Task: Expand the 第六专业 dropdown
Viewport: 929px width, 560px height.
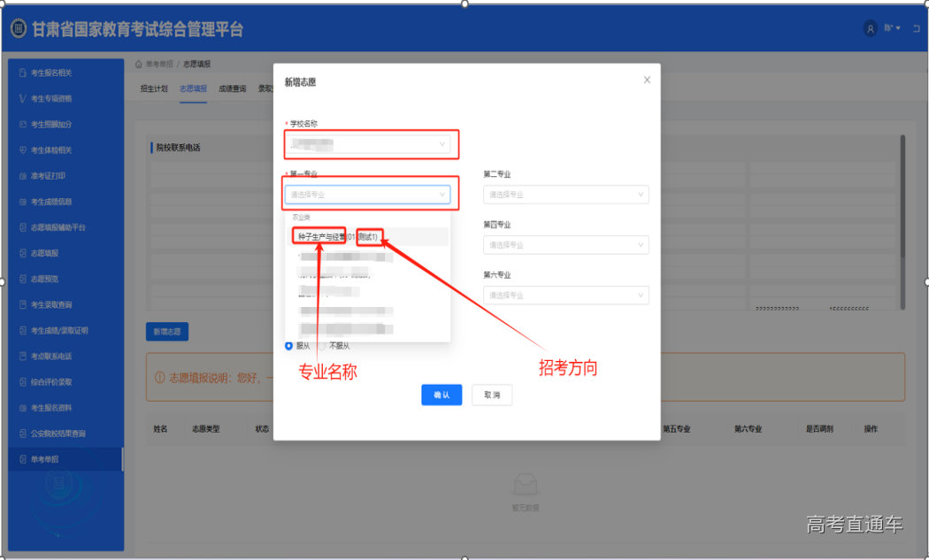Action: coord(565,295)
